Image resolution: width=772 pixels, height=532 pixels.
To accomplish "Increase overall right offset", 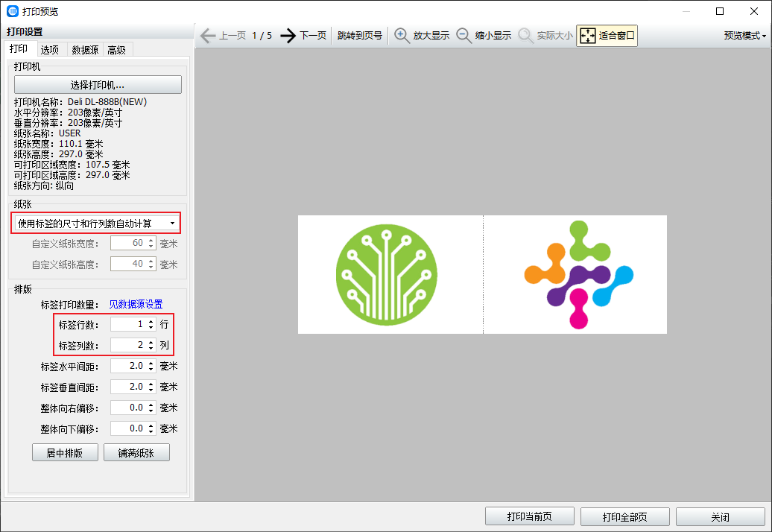I will 151,405.
